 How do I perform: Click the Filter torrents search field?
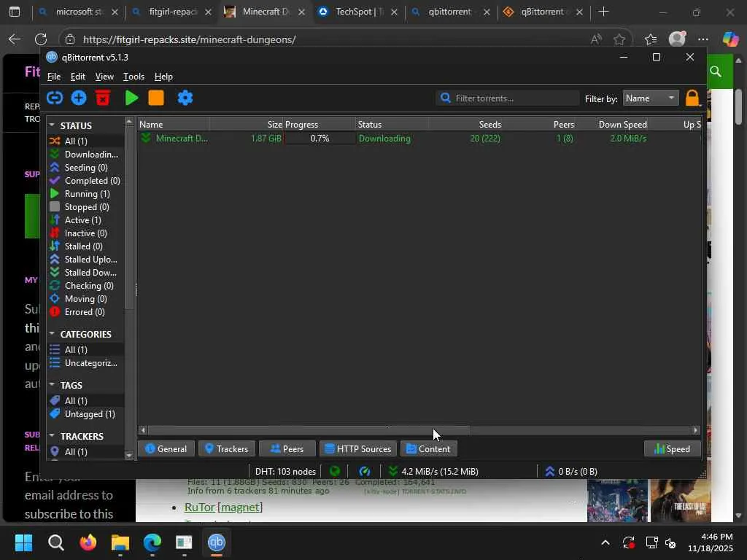click(x=508, y=98)
